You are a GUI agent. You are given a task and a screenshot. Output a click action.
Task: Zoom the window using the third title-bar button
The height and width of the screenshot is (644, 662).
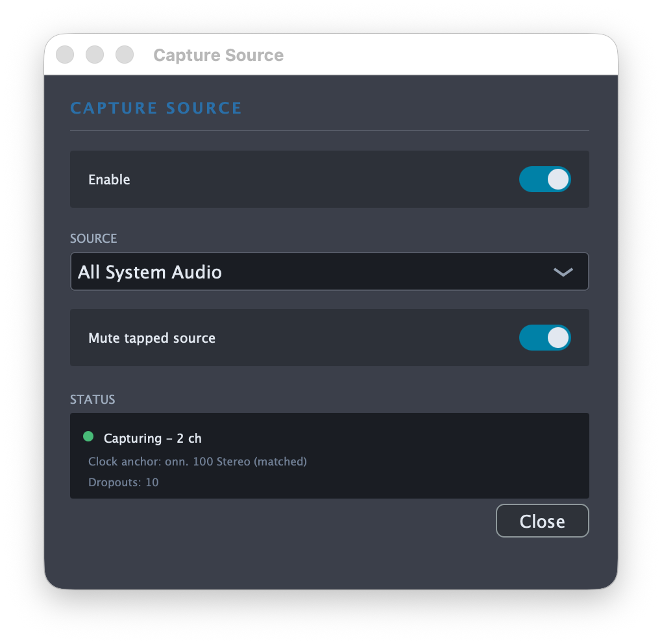[125, 55]
